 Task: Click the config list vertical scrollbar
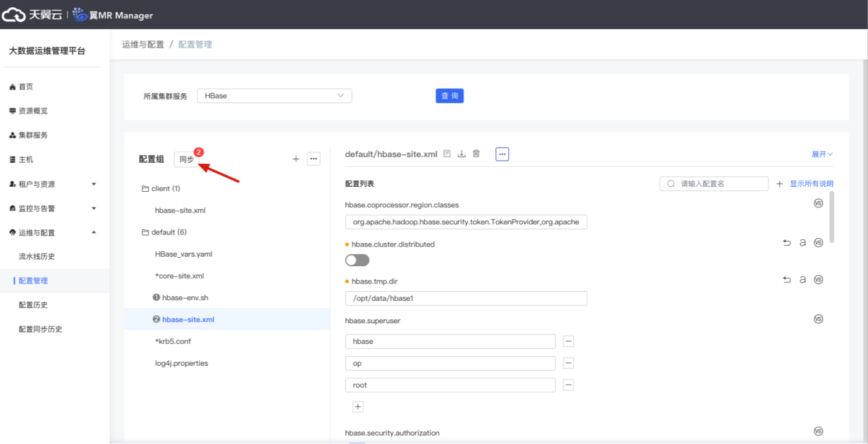[x=832, y=217]
